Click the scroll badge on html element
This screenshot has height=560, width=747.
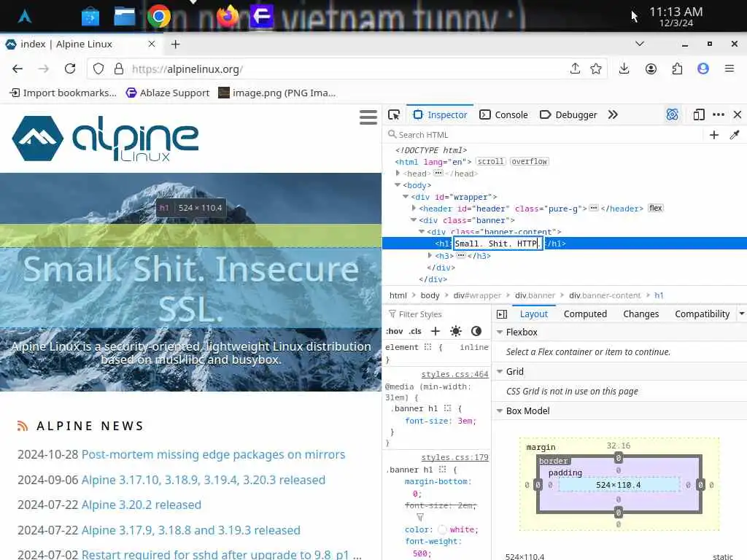[491, 161]
